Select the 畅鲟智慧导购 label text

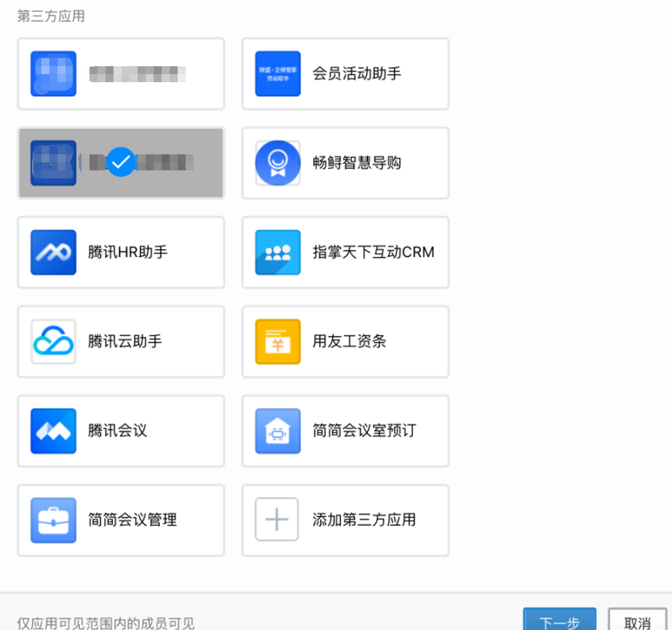(x=357, y=163)
